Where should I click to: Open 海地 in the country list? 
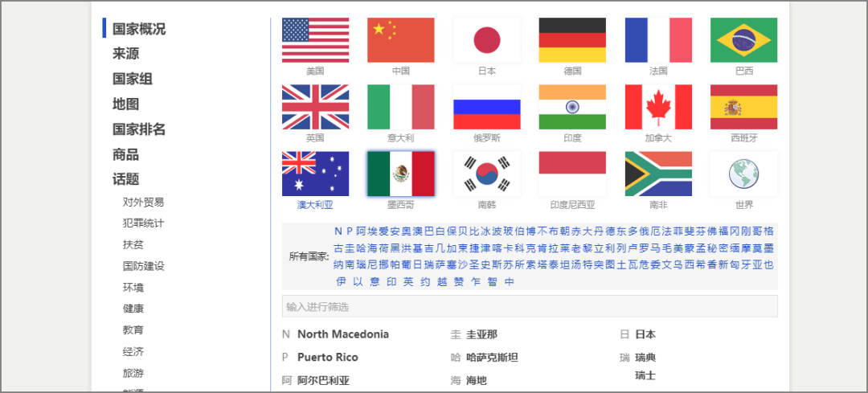pyautogui.click(x=477, y=381)
